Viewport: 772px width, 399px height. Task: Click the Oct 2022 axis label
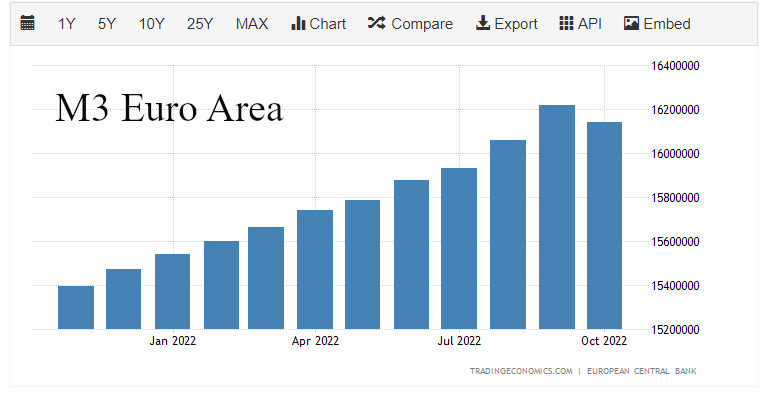point(604,341)
